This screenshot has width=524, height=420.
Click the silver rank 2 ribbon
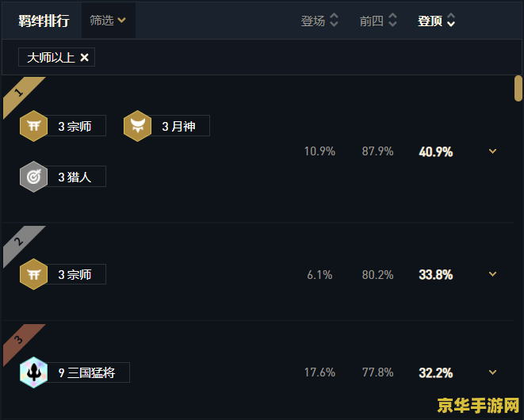(x=20, y=242)
